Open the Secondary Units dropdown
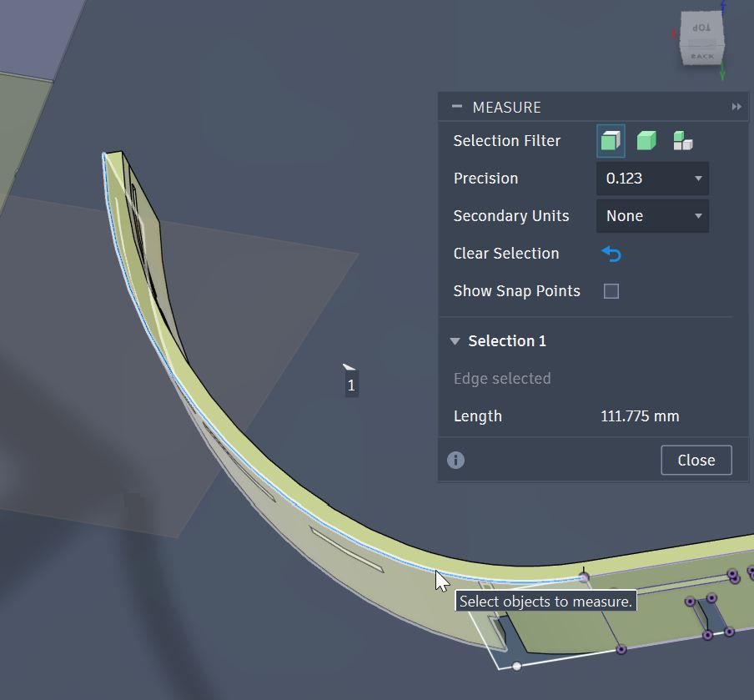Screen dimensions: 754x700 tap(652, 216)
